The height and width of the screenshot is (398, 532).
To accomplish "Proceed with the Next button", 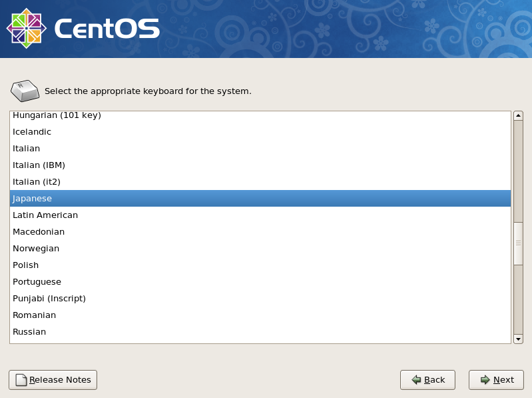I will [x=496, y=379].
